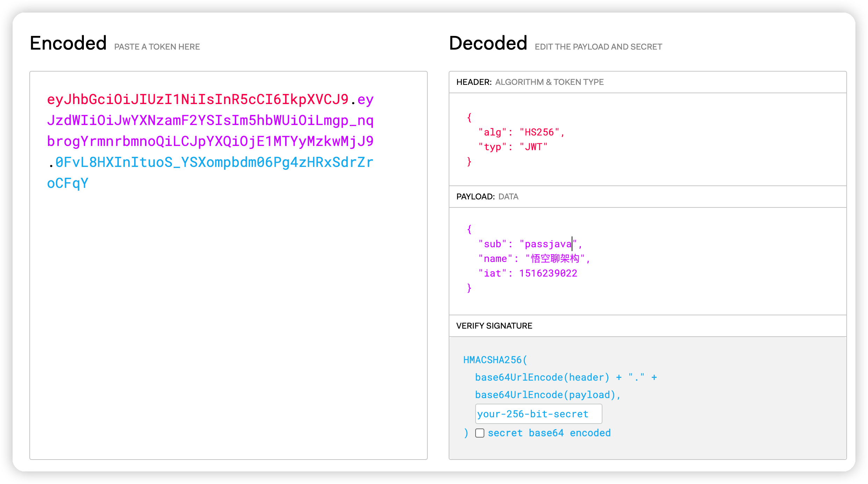
Task: Click the blue signature segment of encoded token
Action: (x=214, y=162)
